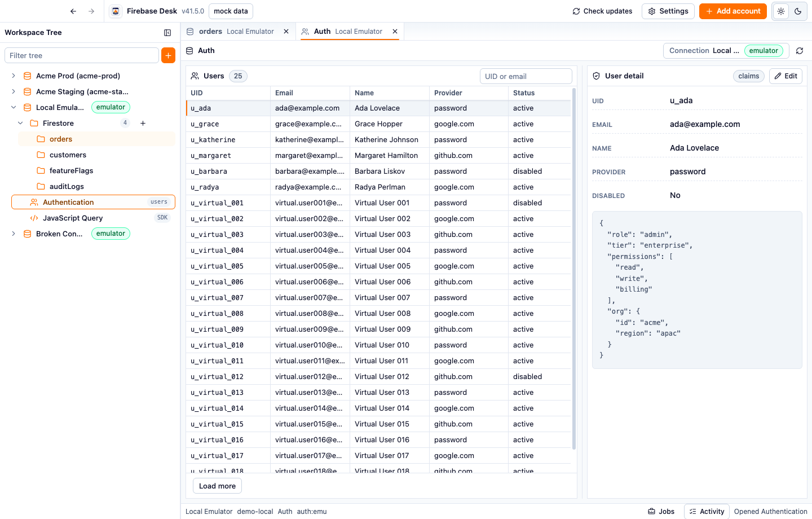Screen dimensions: 812x519
Task: Open the Activity panel
Action: pos(707,512)
